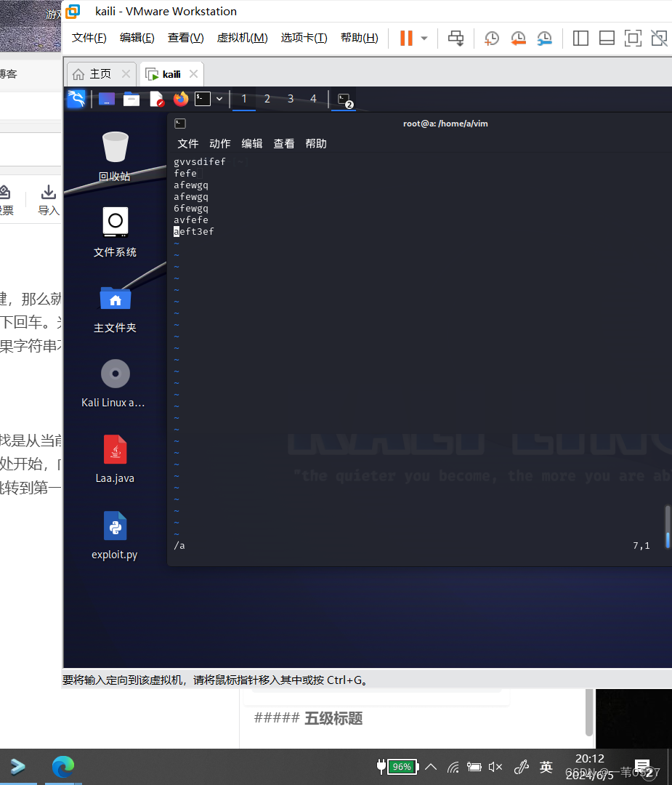Open terminal 文件 menu

click(x=188, y=144)
